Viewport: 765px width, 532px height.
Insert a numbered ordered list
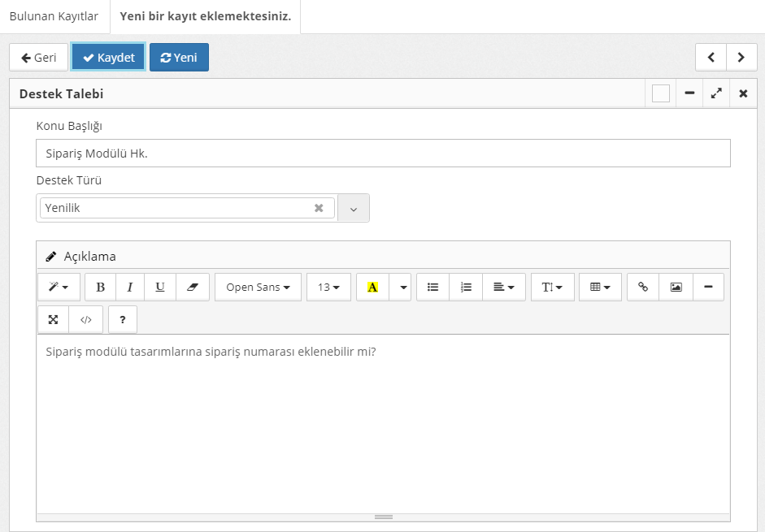pyautogui.click(x=466, y=287)
